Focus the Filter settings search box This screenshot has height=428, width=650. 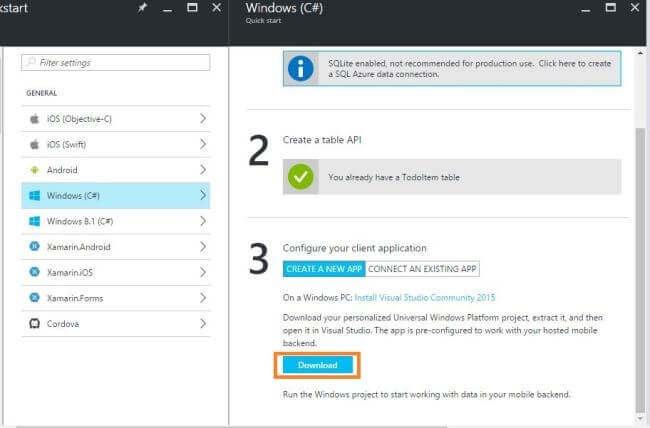116,63
